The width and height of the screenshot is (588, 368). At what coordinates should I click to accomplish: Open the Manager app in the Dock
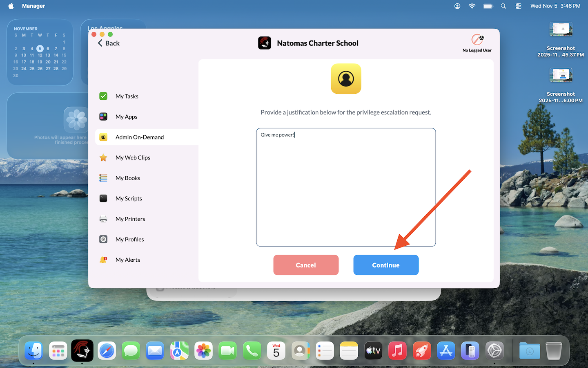point(82,351)
